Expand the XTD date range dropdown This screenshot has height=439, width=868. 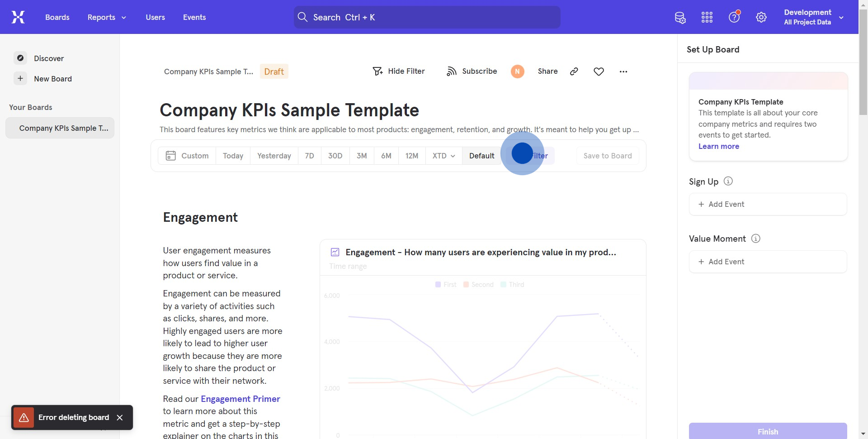443,156
